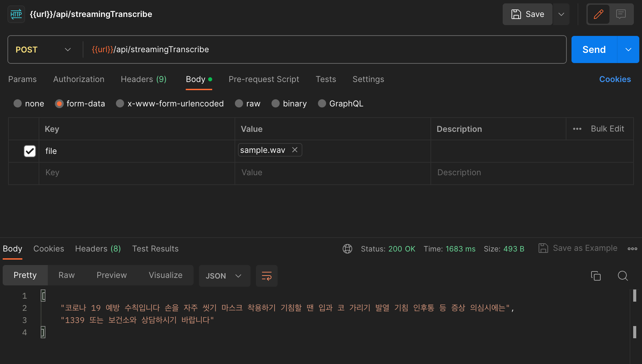Switch to Raw response view
The height and width of the screenshot is (364, 642).
(66, 275)
